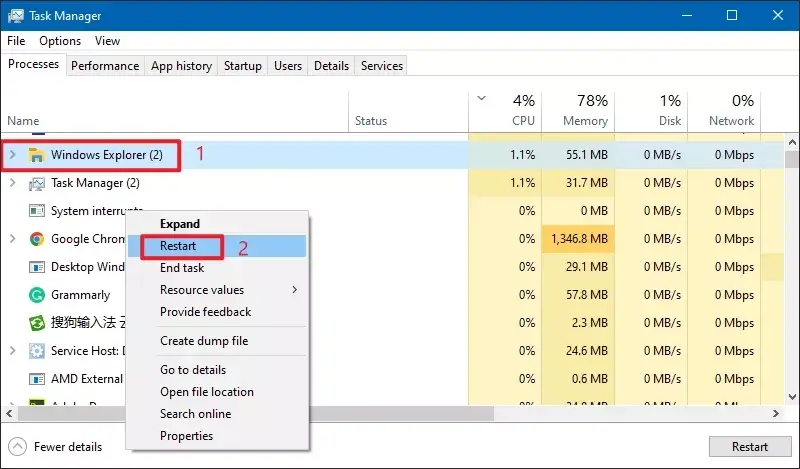Click vertical scrollbar down arrow
The image size is (800, 469).
792,397
